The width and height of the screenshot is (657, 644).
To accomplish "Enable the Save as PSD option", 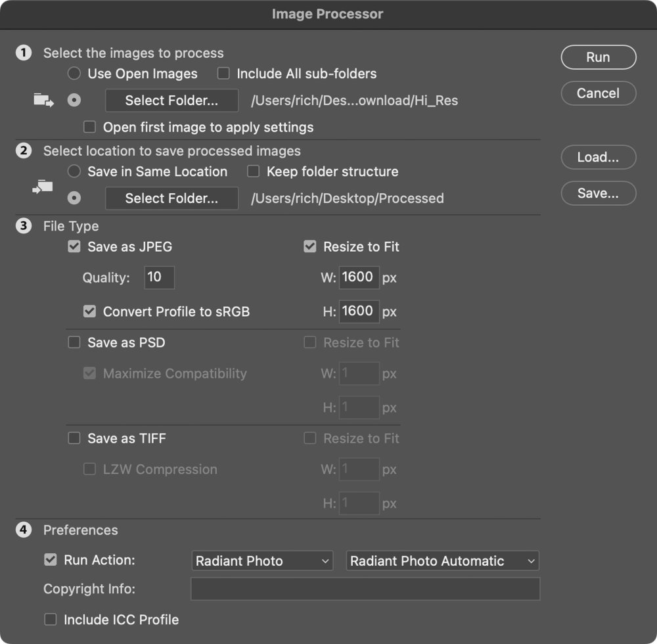I will click(74, 342).
